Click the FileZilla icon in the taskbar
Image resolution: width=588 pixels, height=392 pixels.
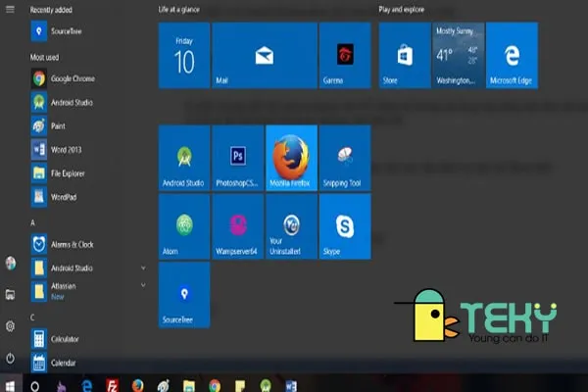pyautogui.click(x=113, y=385)
